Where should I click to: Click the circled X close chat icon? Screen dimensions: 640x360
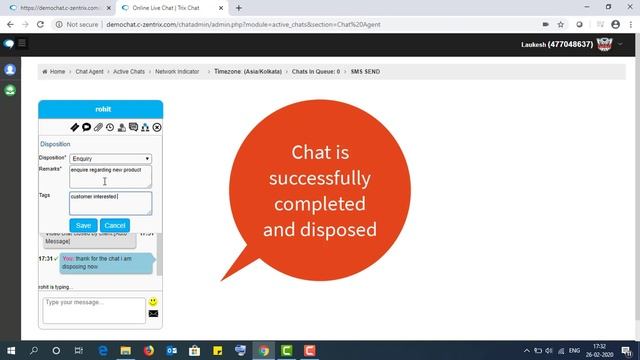(157, 127)
